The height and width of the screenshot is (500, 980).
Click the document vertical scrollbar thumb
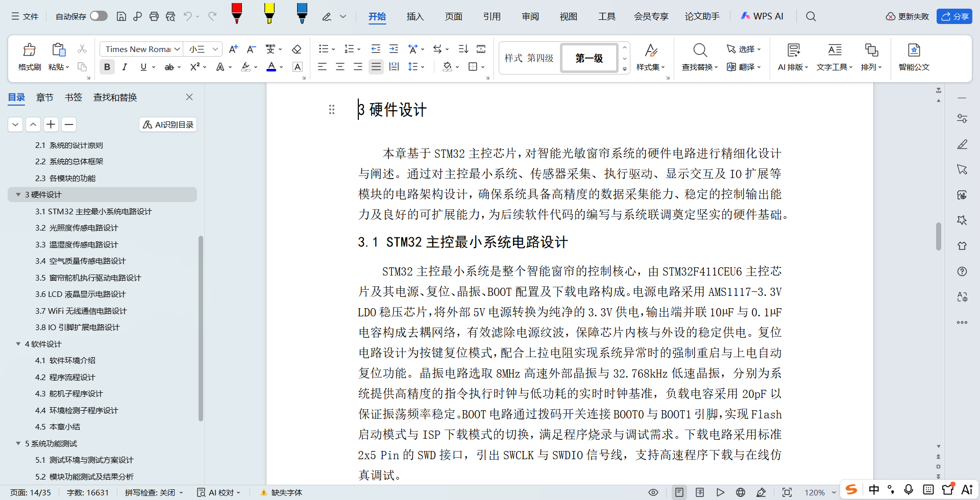click(x=938, y=236)
